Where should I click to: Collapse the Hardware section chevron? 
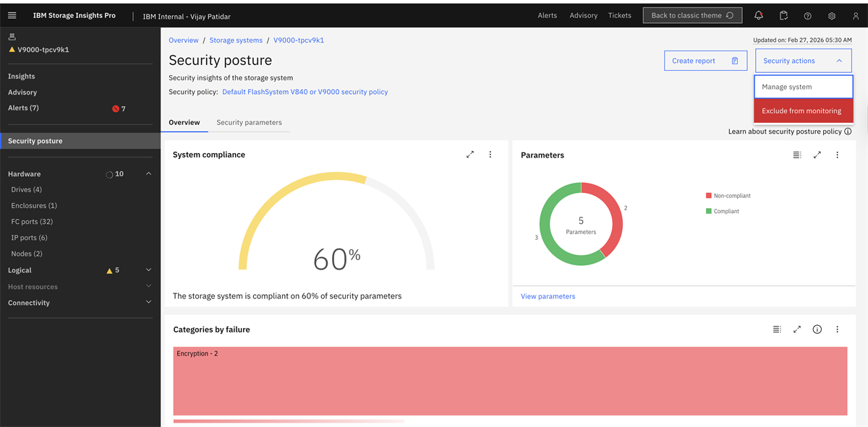(x=149, y=174)
